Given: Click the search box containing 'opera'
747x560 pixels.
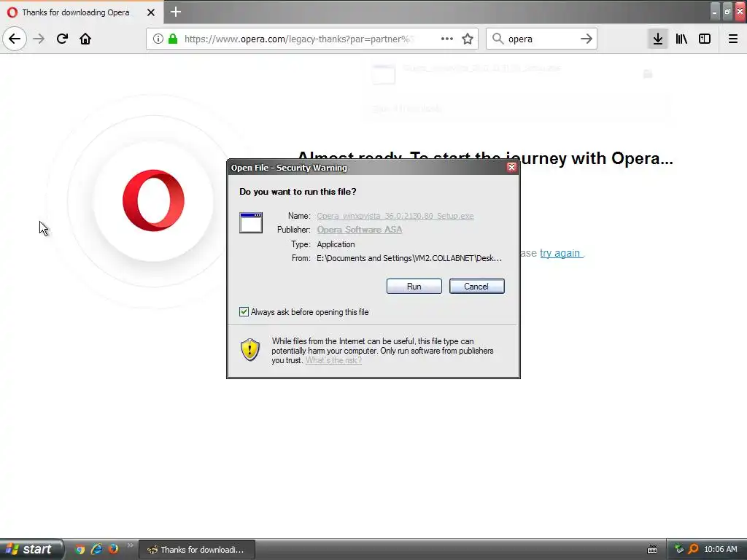Looking at the screenshot, I should [x=542, y=39].
